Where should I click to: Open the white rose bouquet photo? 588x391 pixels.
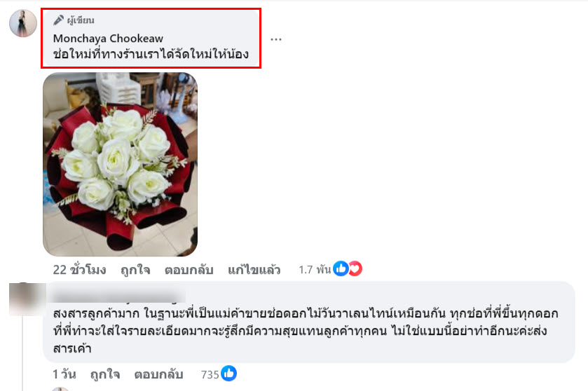pos(120,164)
